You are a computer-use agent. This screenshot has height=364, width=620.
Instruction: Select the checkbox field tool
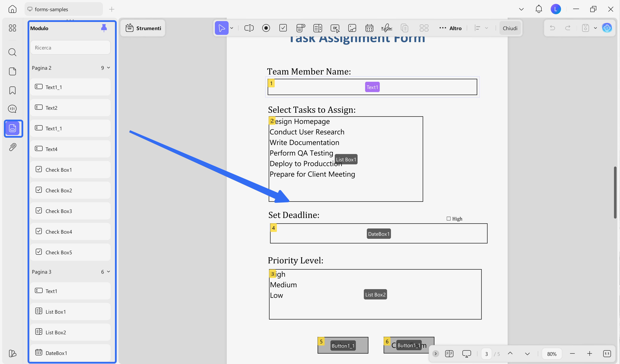point(283,28)
